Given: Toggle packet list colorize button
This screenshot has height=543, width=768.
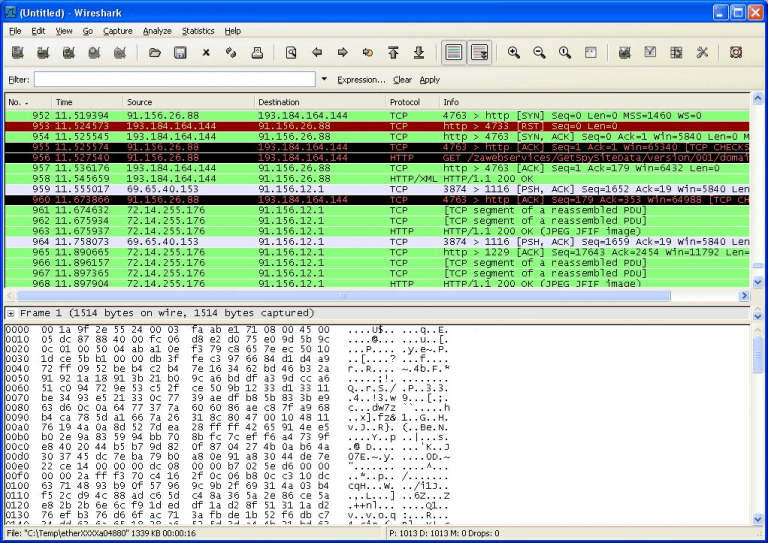Looking at the screenshot, I should tap(454, 52).
